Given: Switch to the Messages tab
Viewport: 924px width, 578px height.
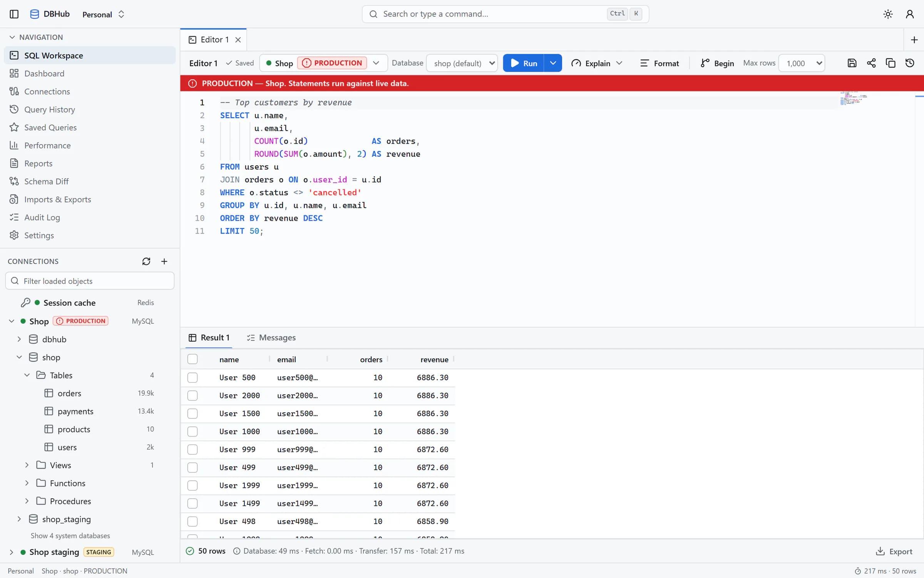Looking at the screenshot, I should pyautogui.click(x=271, y=338).
